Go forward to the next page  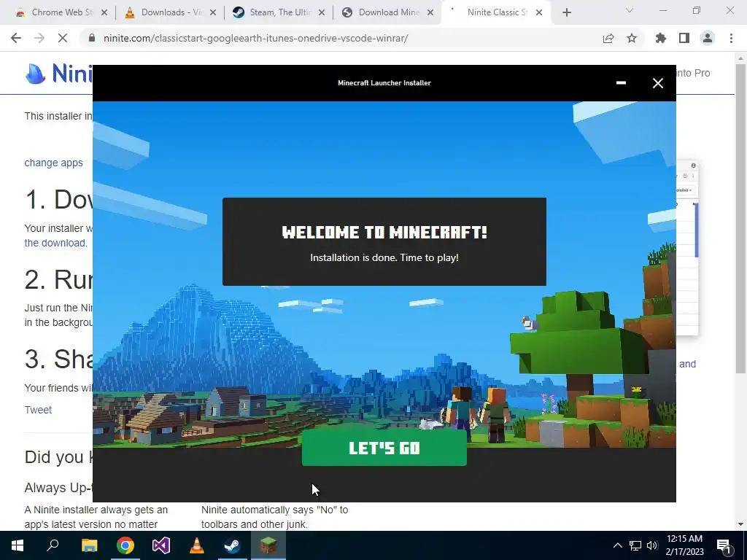[39, 38]
